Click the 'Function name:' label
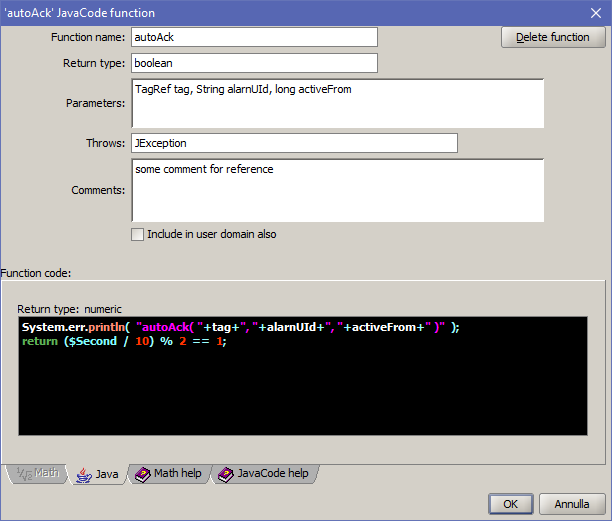Screen dimensions: 612x521 (x=88, y=37)
